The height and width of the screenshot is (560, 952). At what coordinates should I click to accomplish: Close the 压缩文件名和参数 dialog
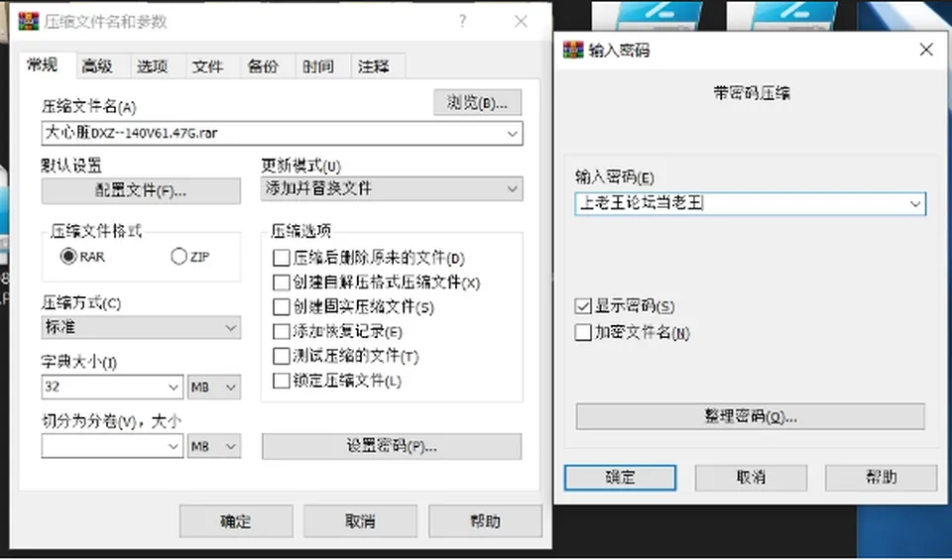(x=521, y=21)
